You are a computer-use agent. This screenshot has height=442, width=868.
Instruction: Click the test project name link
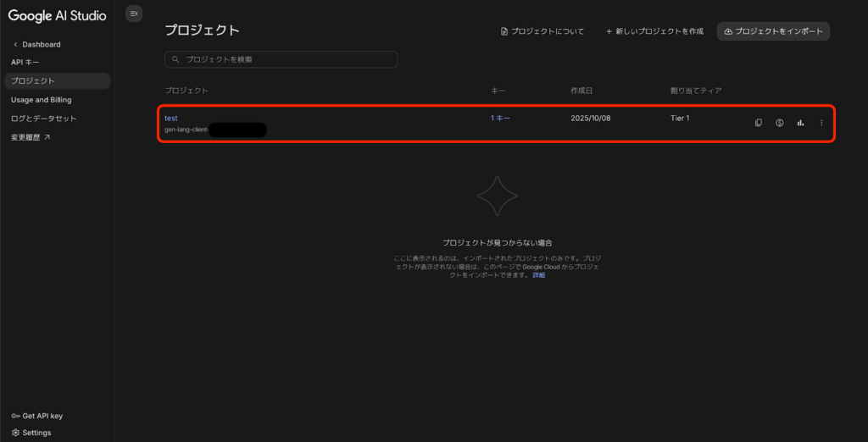[x=171, y=119]
